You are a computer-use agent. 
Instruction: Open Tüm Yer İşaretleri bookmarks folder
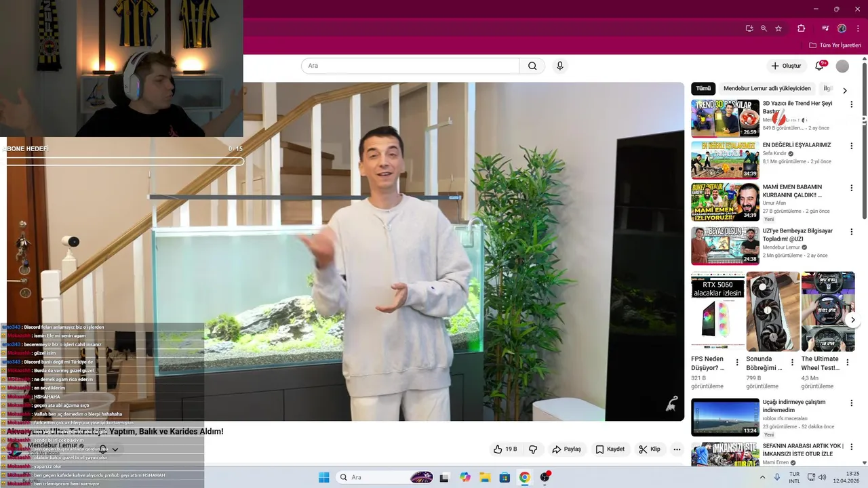pyautogui.click(x=835, y=45)
